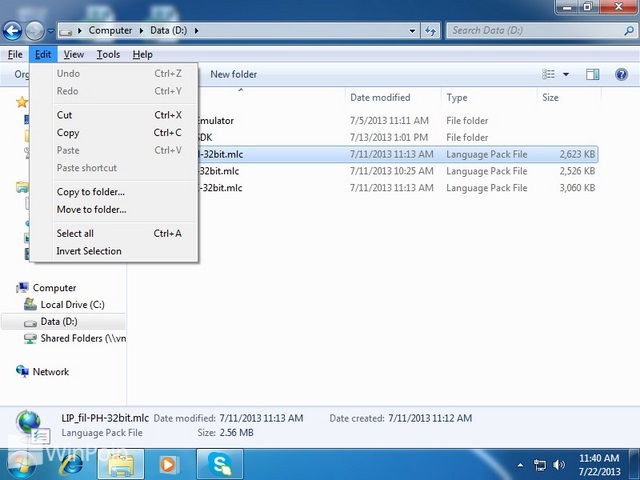Image resolution: width=640 pixels, height=480 pixels.
Task: Click the Local Drive (C:) drive icon
Action: 30,304
